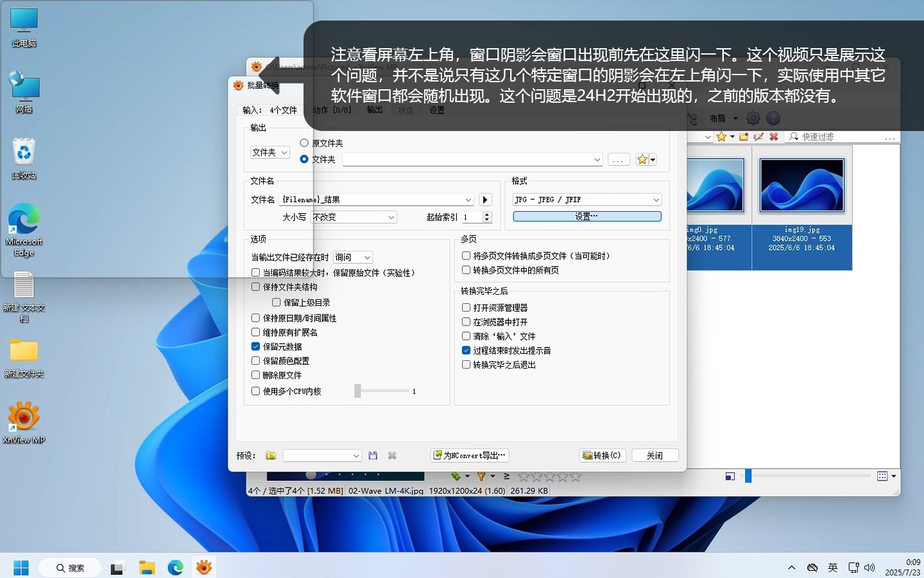
Task: Select the 新建文件夹 folder on desktop
Action: (24, 358)
